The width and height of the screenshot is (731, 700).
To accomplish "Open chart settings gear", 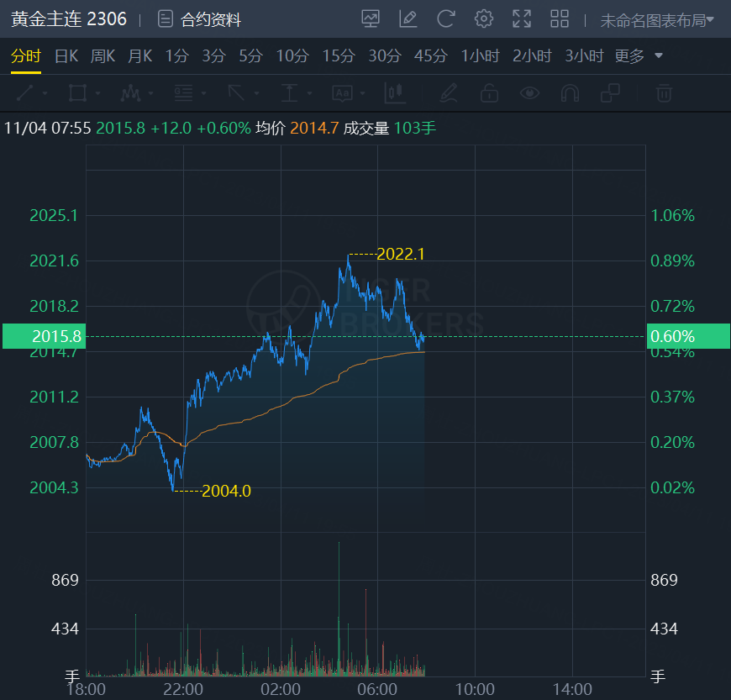I will pos(483,18).
